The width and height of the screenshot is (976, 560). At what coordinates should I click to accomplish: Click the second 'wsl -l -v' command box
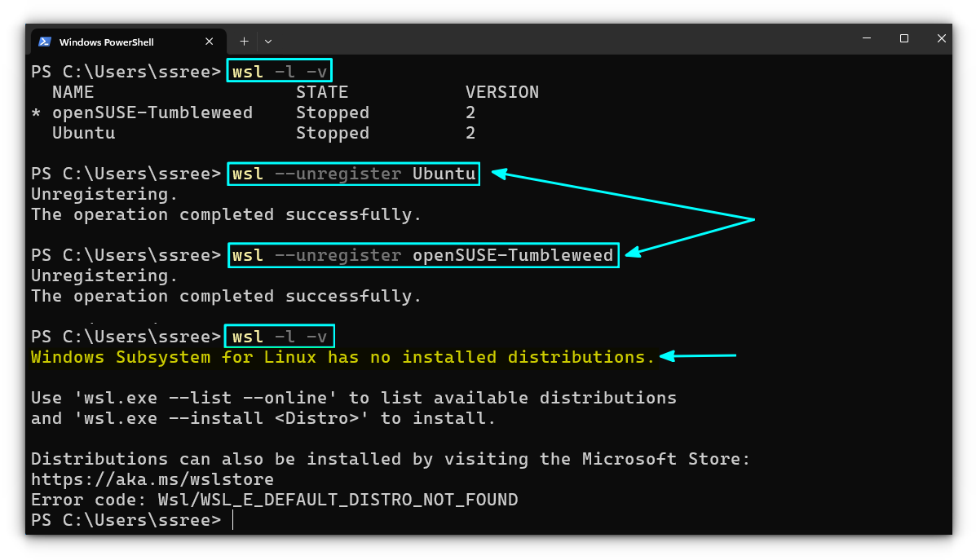pos(279,335)
